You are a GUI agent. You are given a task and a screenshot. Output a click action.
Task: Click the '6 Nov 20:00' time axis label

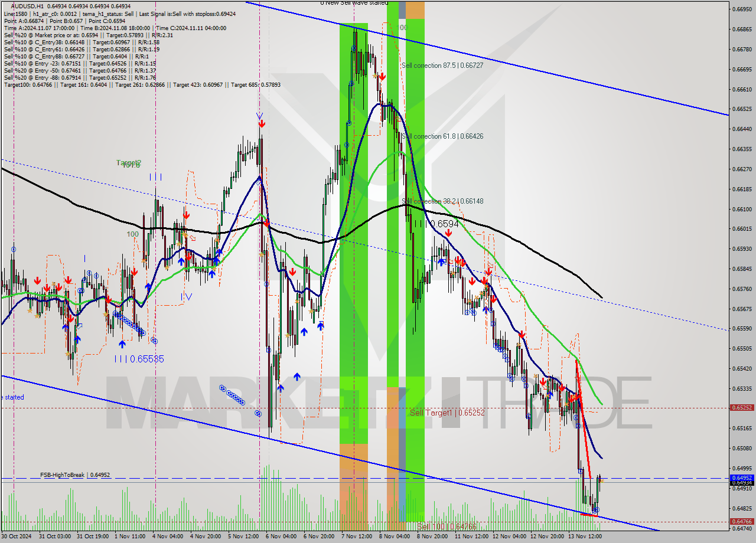[x=320, y=537]
